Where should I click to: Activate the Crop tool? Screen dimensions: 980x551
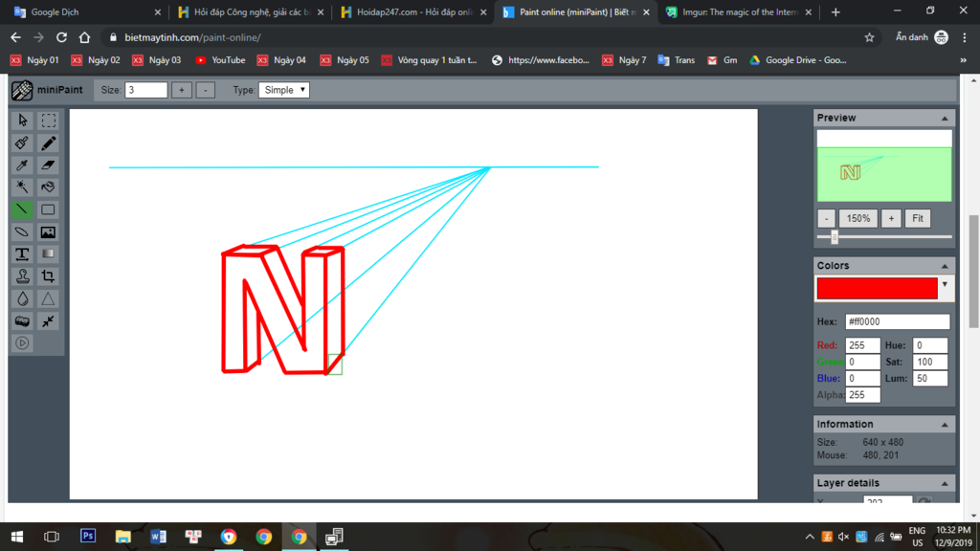48,276
